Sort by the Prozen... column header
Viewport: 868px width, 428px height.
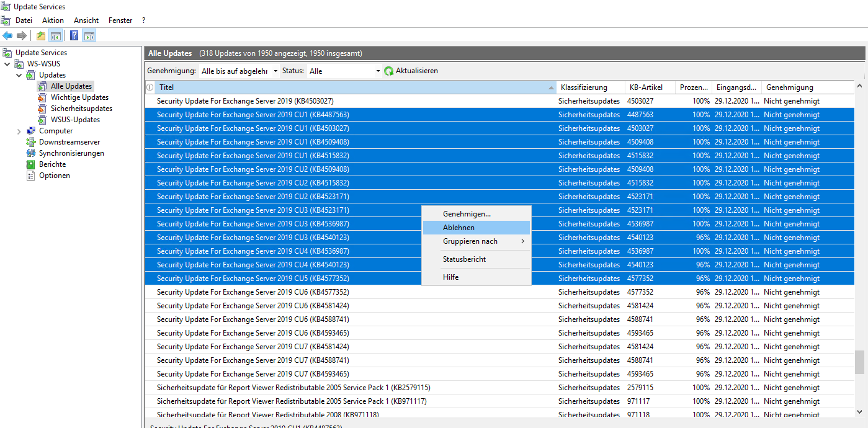(693, 87)
